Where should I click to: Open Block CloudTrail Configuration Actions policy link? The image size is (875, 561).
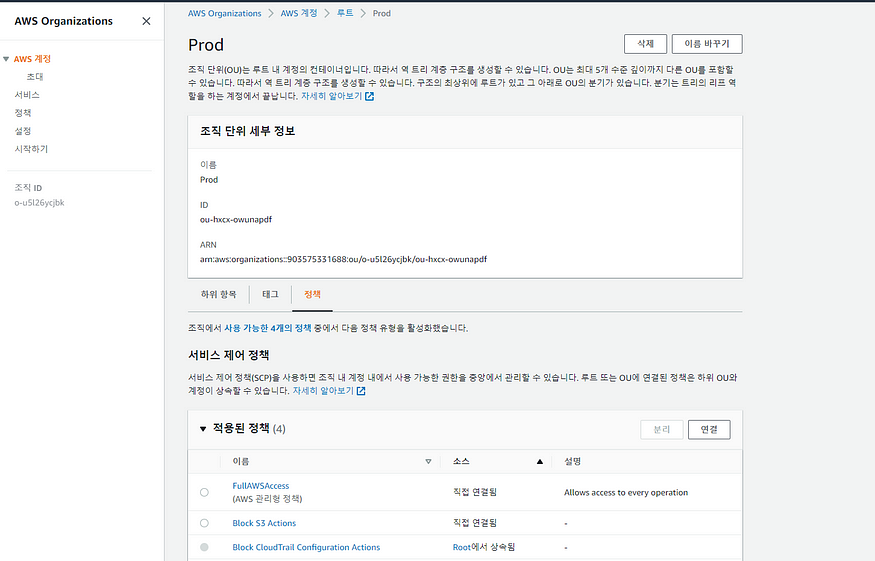(306, 547)
